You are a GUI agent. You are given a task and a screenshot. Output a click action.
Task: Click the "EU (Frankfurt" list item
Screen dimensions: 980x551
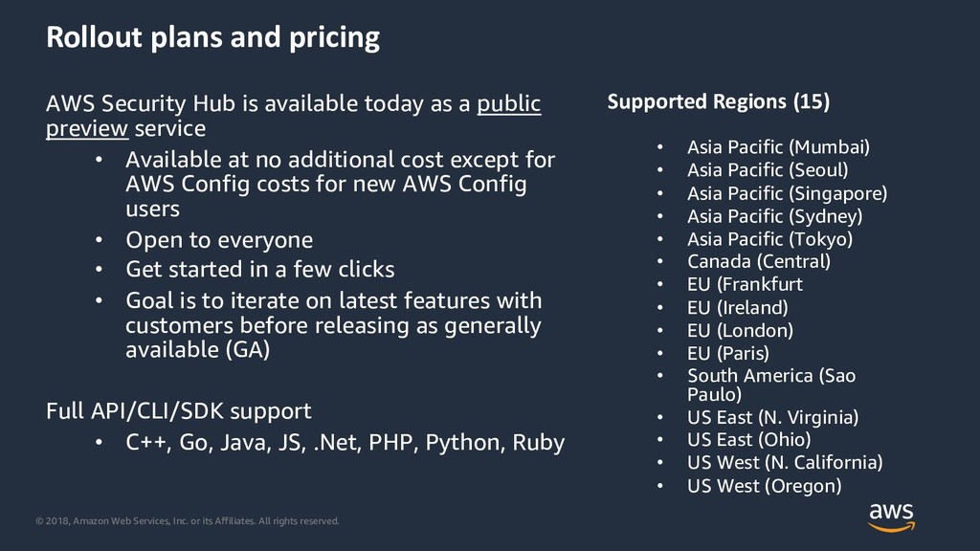click(745, 284)
